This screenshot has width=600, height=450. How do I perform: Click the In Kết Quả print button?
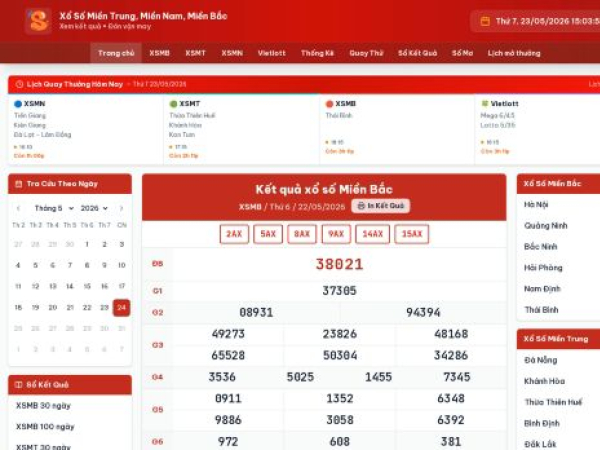click(x=380, y=206)
